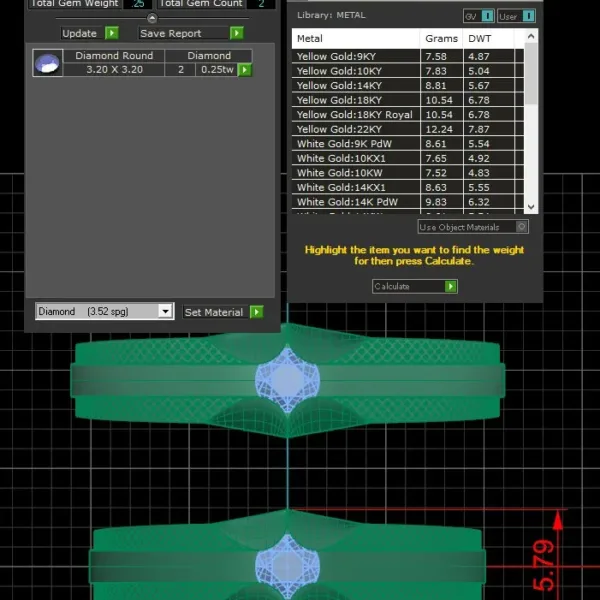
Task: Click the green arrow next to 0.25tw
Action: [x=245, y=70]
